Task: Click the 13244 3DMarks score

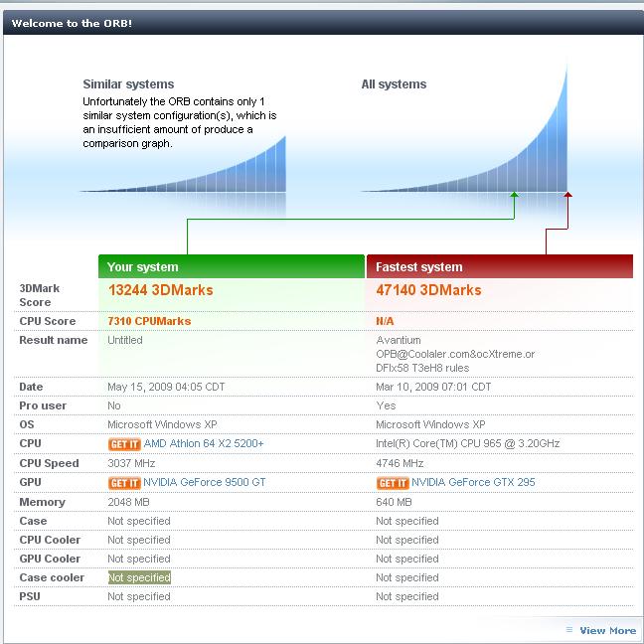Action: pyautogui.click(x=161, y=290)
